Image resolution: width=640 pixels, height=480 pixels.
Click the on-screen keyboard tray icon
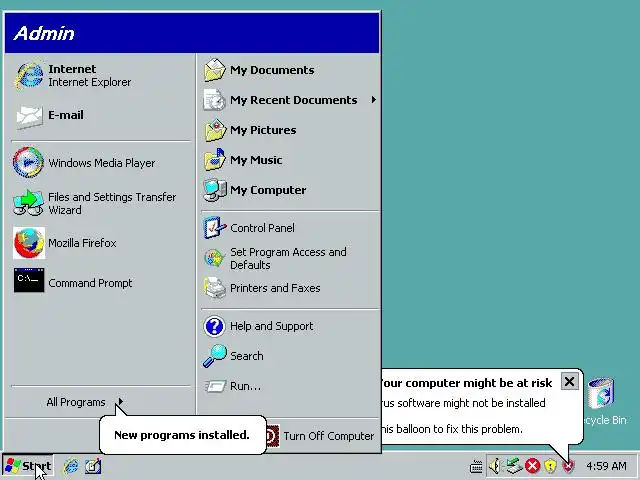click(476, 466)
